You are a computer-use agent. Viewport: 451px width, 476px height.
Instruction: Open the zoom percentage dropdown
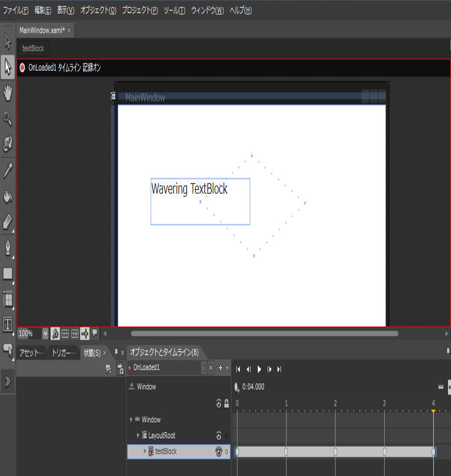45,333
